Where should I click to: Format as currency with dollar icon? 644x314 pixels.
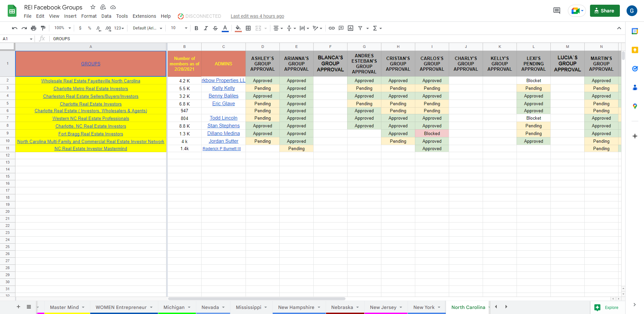tap(80, 28)
